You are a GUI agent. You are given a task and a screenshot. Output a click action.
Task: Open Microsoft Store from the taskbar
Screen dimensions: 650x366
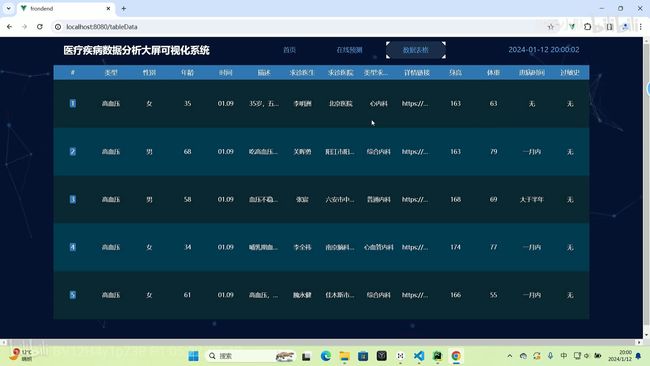[363, 356]
